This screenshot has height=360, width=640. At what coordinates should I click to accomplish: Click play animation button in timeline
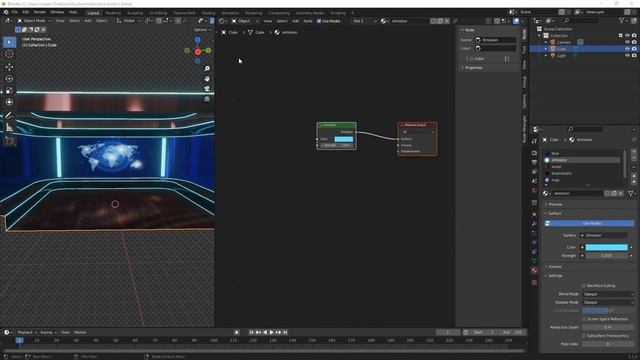[271, 332]
